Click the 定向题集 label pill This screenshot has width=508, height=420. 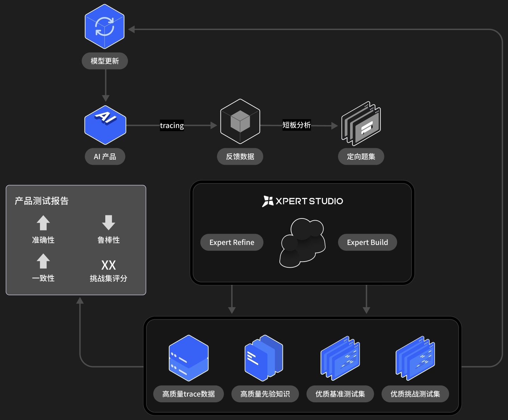click(361, 157)
